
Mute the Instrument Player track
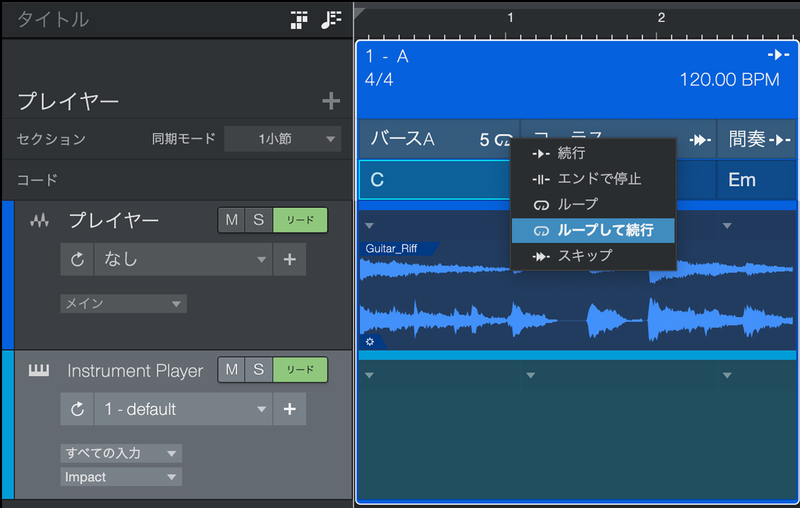[232, 370]
